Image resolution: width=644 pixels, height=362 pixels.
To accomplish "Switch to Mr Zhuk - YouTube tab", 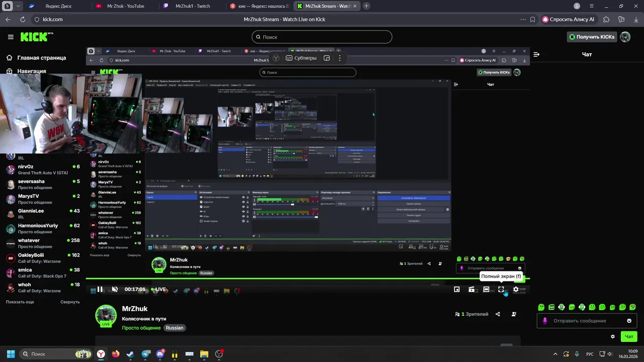I will coord(125,6).
